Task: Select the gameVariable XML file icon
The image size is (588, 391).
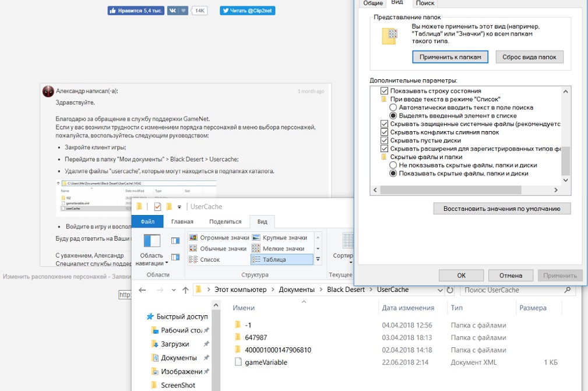Action: click(x=238, y=362)
